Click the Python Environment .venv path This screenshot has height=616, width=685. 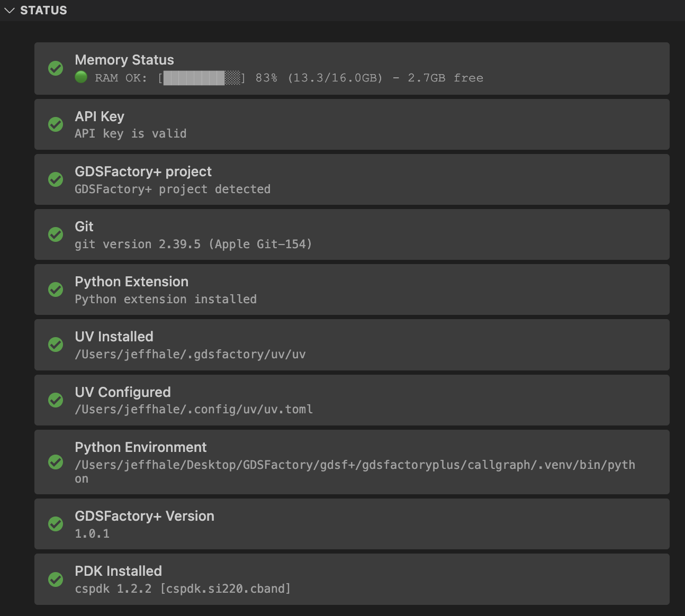(x=355, y=465)
